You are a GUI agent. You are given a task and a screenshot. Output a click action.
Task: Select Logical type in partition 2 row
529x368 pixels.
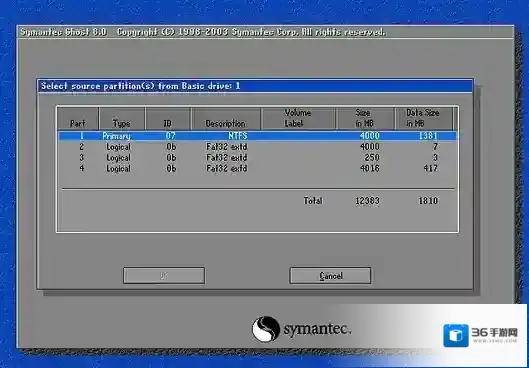[118, 147]
